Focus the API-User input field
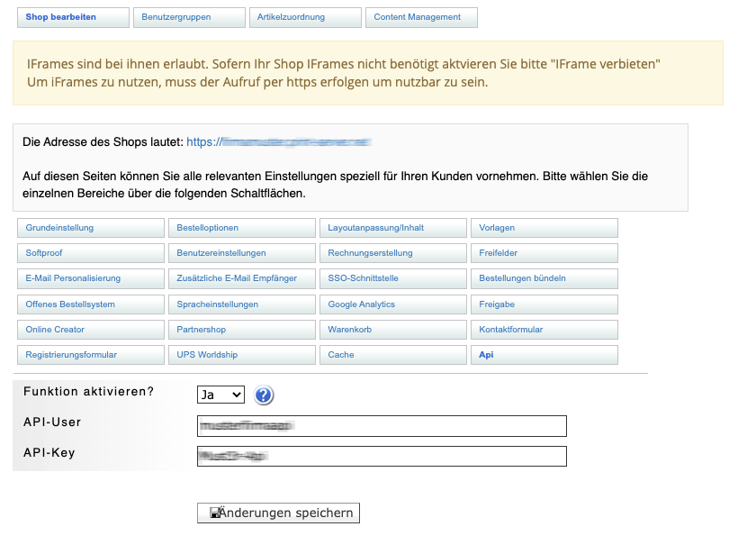This screenshot has height=554, width=756. (x=382, y=426)
